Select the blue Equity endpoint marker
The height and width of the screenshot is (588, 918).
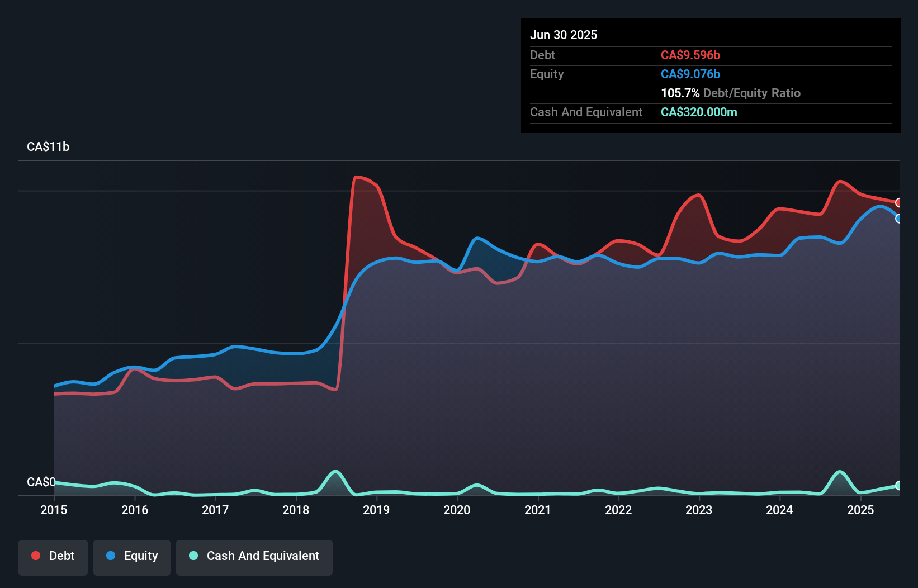click(x=899, y=219)
